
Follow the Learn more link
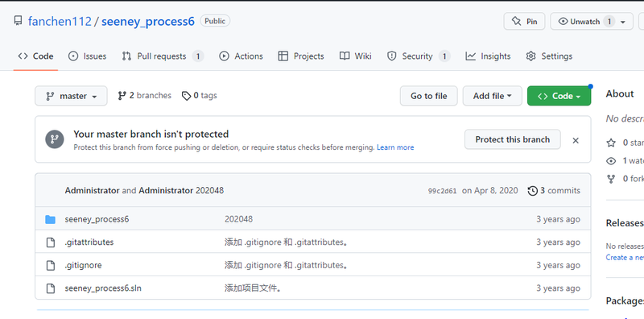(x=395, y=147)
